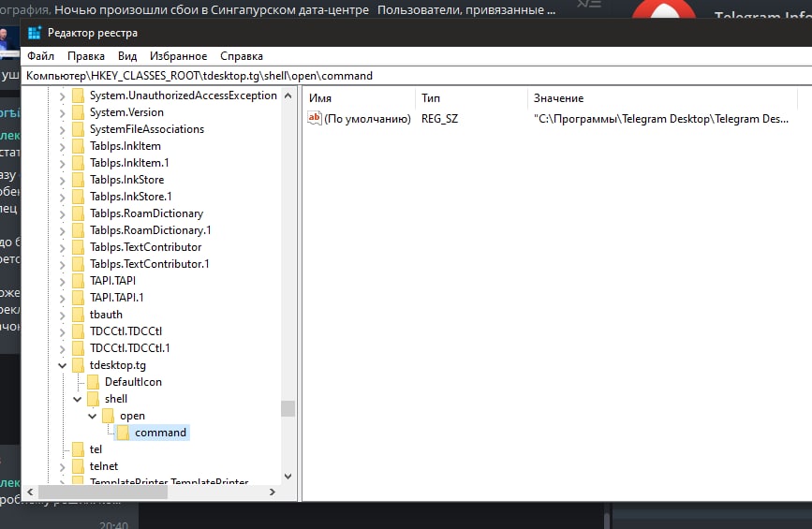Expand TabIps.RoamDictionary chevron
This screenshot has height=529, width=812.
pos(62,214)
